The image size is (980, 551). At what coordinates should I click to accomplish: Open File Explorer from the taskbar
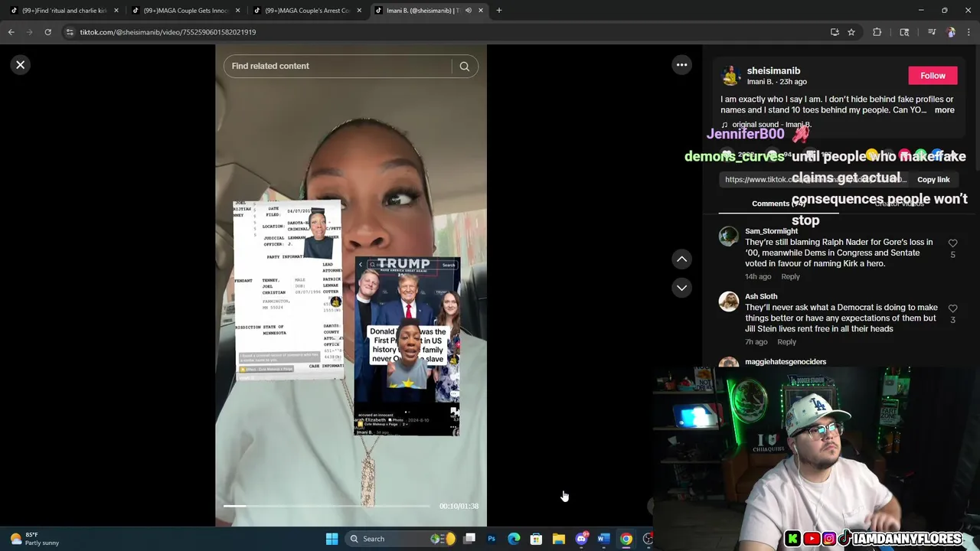click(x=559, y=539)
